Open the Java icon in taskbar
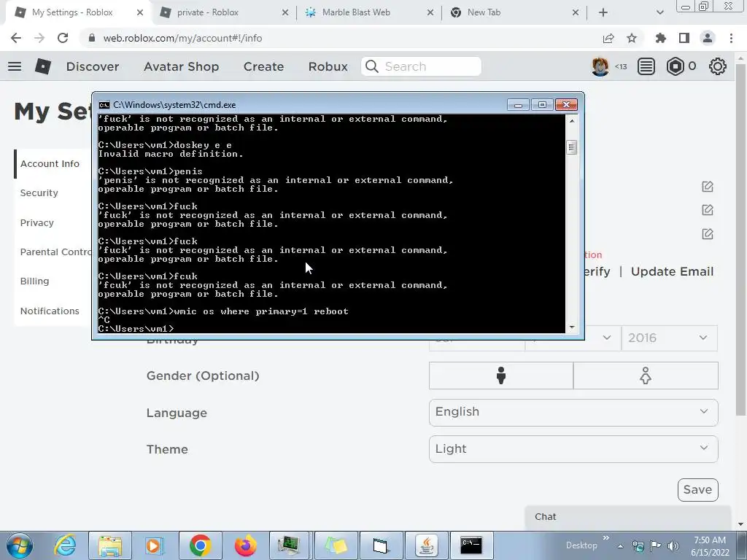The height and width of the screenshot is (560, 747). point(426,545)
